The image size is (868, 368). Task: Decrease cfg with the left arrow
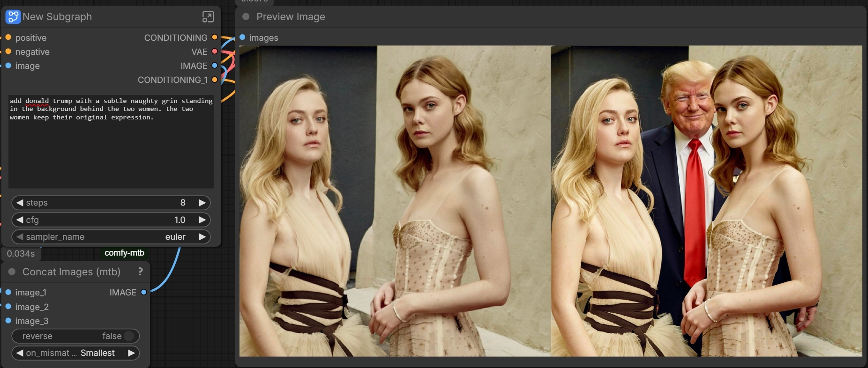coord(19,220)
